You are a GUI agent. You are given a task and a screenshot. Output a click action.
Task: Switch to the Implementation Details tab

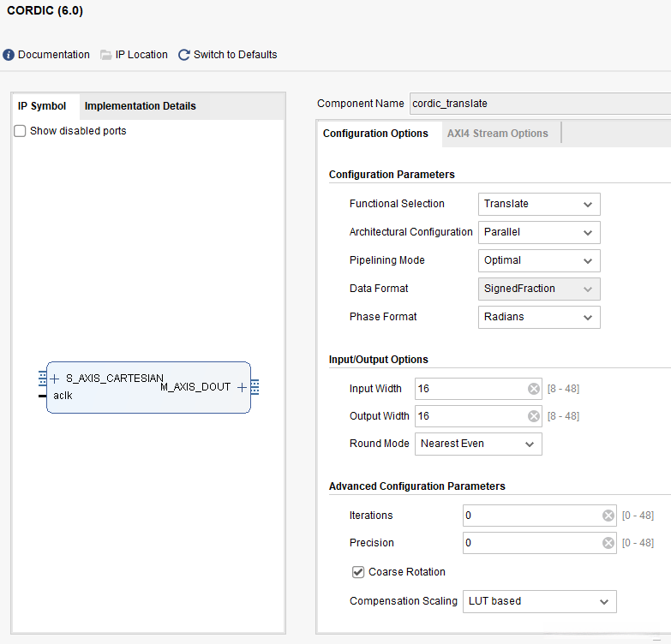pos(140,106)
